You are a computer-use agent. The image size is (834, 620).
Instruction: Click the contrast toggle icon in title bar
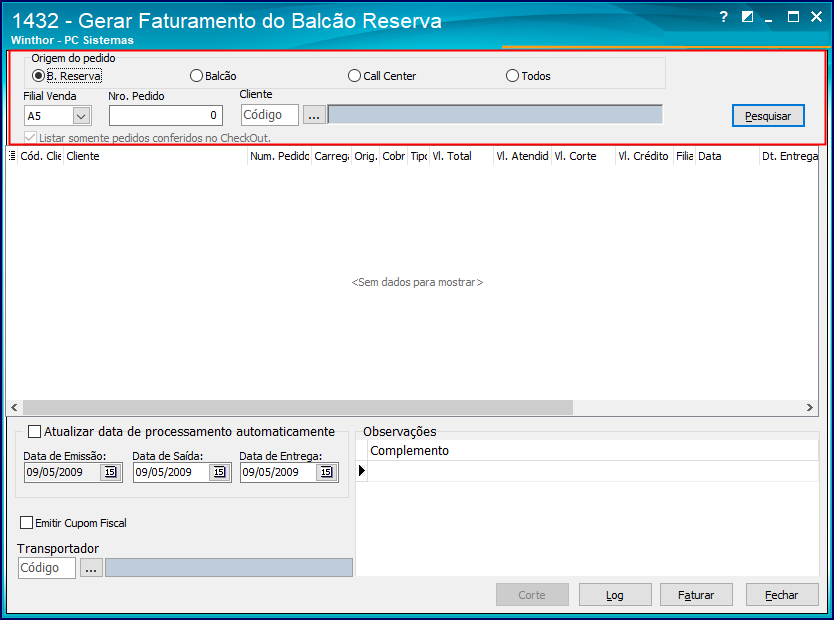[x=747, y=17]
